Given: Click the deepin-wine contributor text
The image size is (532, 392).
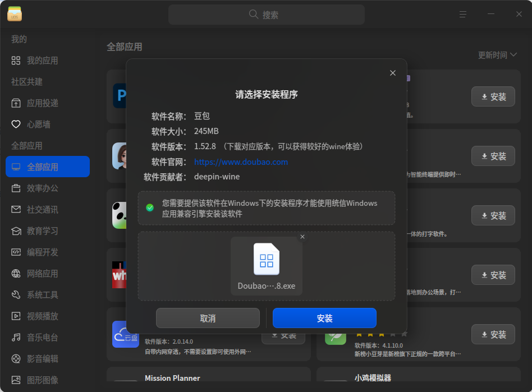Looking at the screenshot, I should (x=217, y=177).
